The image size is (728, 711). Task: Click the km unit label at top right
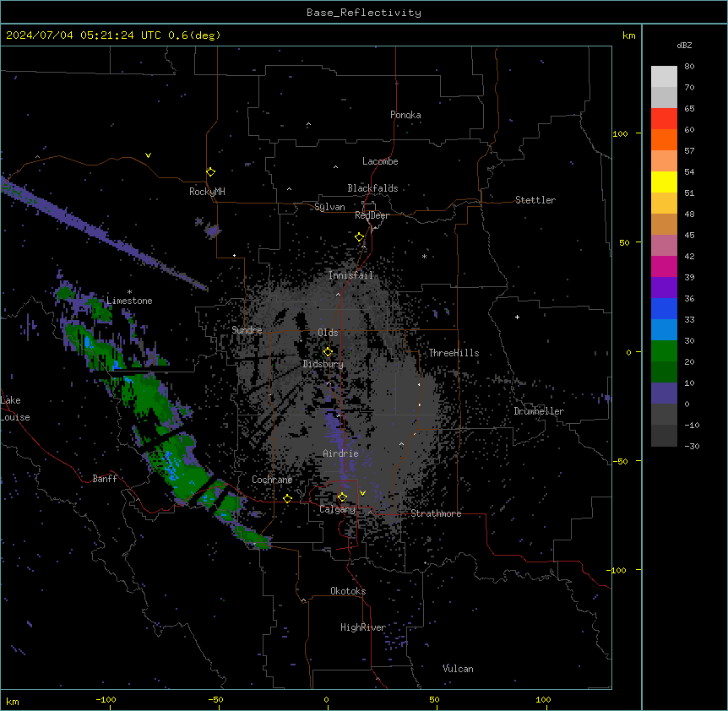[x=628, y=35]
